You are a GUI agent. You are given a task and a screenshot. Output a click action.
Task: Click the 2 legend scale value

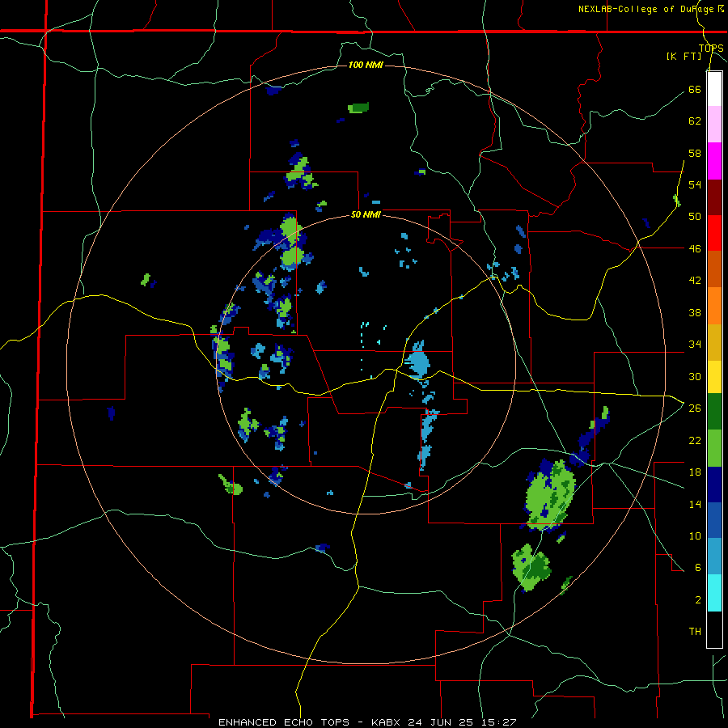698,600
